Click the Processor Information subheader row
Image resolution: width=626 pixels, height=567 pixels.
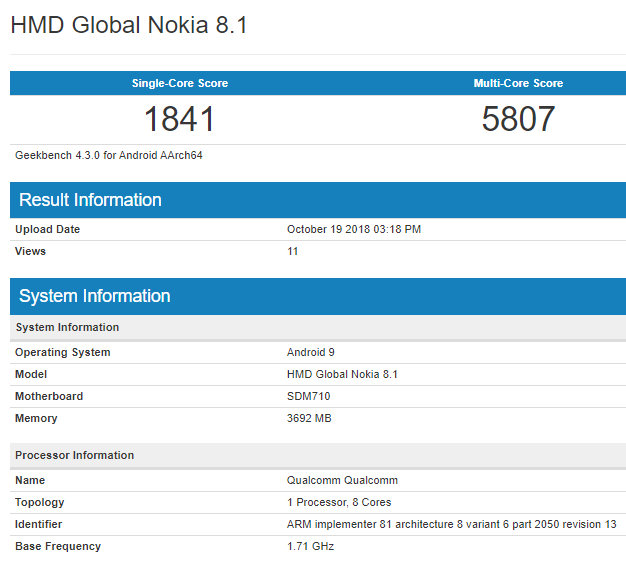click(x=74, y=455)
